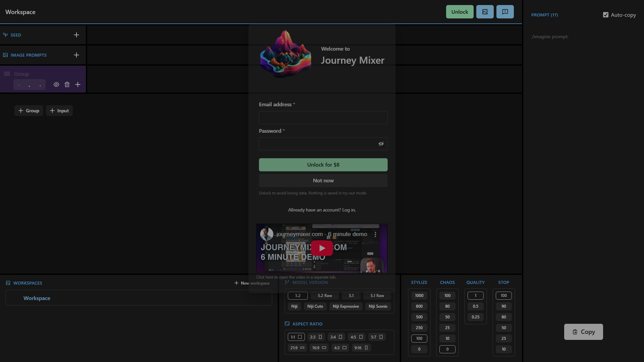
Task: Click the Copy prompt button
Action: pos(583,332)
